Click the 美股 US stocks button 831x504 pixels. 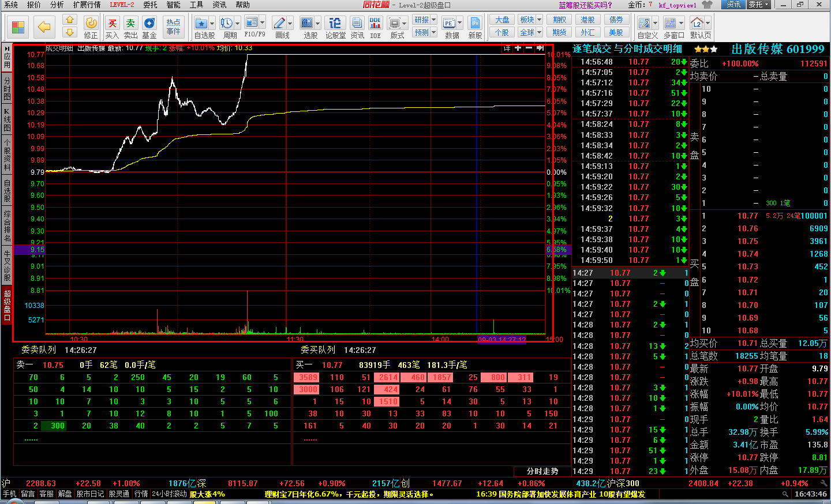point(616,32)
